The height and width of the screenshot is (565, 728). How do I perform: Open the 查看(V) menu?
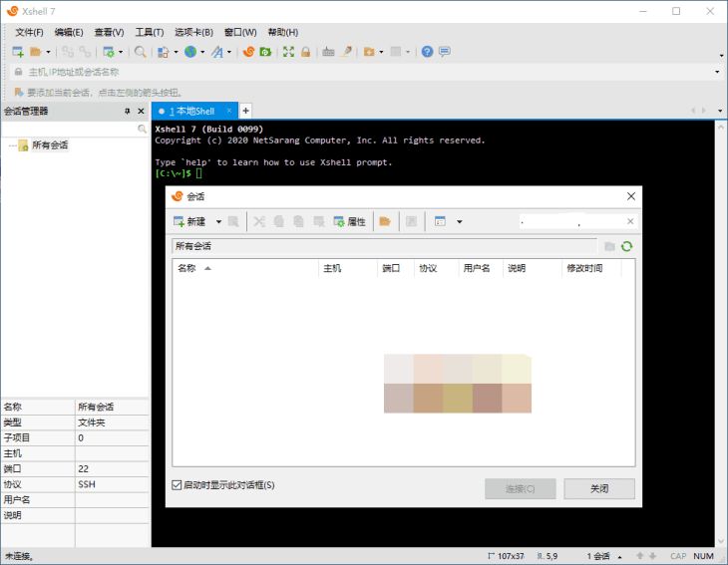coord(109,33)
